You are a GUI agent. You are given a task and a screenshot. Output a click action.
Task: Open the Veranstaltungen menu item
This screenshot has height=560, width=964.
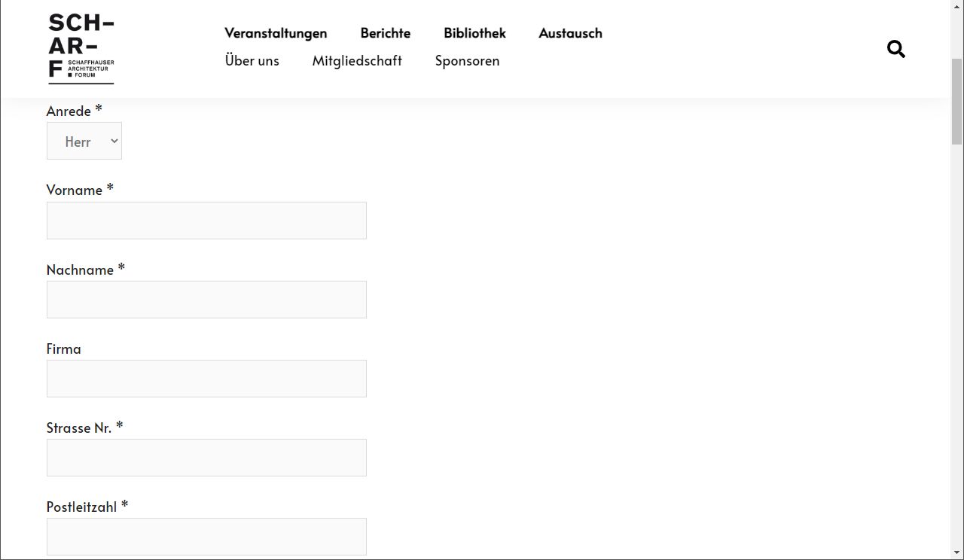(x=276, y=33)
